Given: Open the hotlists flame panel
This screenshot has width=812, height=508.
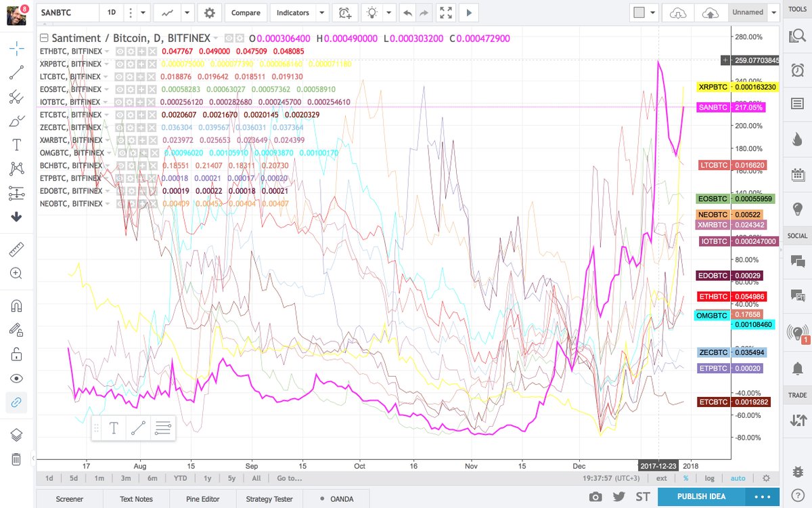Looking at the screenshot, I should click(x=797, y=140).
